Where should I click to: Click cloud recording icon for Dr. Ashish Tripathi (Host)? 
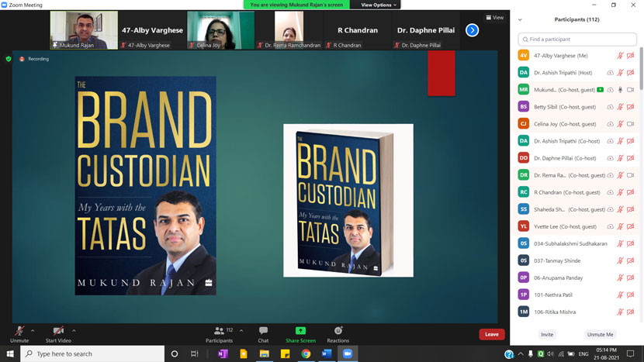click(x=611, y=73)
